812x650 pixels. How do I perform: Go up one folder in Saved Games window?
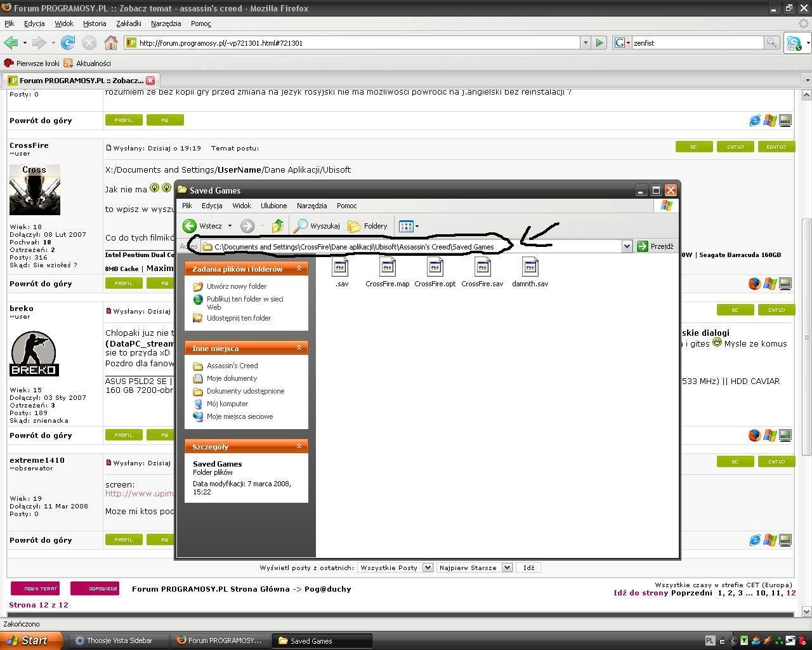(x=278, y=226)
